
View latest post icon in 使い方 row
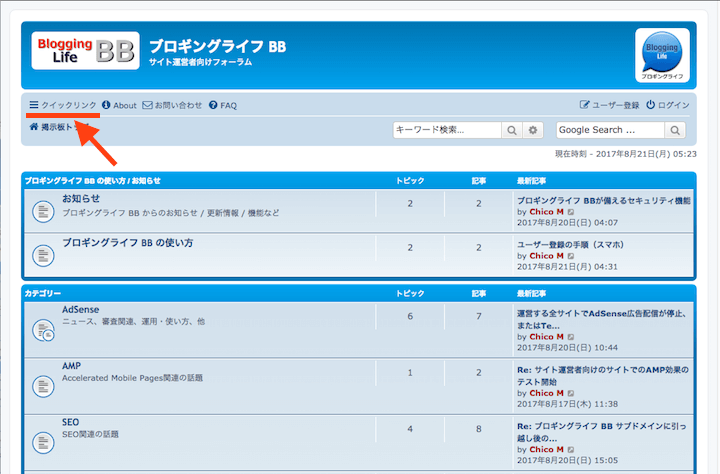(x=571, y=256)
